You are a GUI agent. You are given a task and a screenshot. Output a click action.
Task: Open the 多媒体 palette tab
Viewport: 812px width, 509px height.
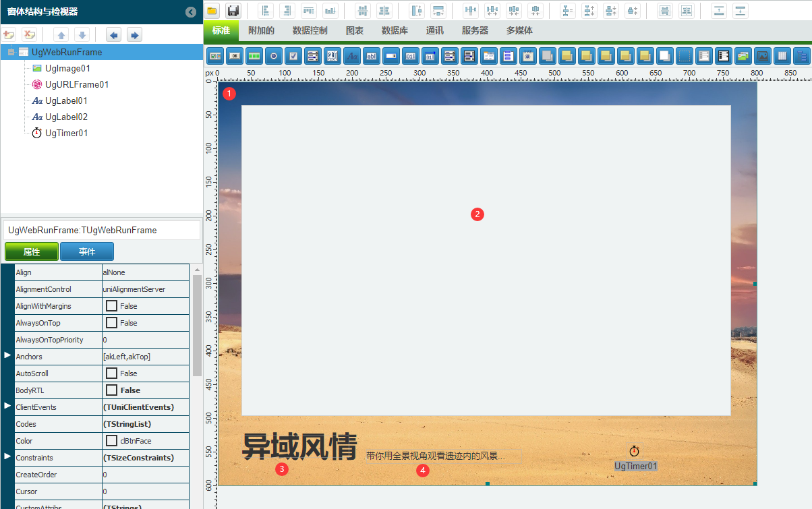519,30
